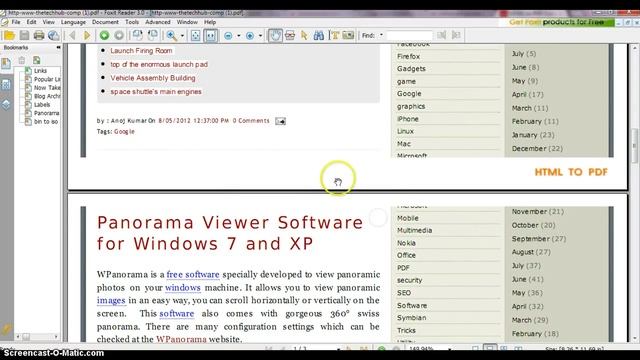Rotate the page view counterclockwise

point(137,36)
